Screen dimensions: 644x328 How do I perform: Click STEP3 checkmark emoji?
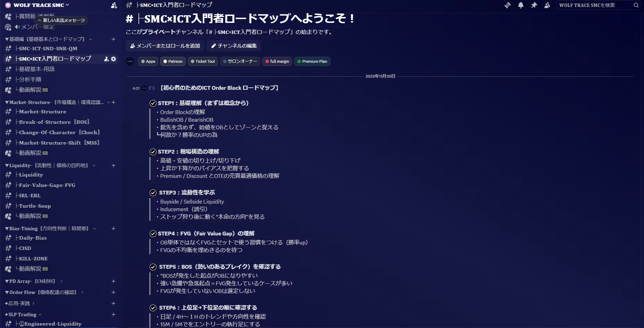coord(153,193)
